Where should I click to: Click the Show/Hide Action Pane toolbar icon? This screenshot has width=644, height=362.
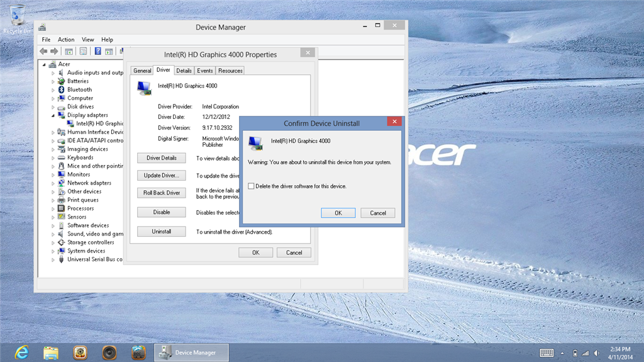pos(109,51)
